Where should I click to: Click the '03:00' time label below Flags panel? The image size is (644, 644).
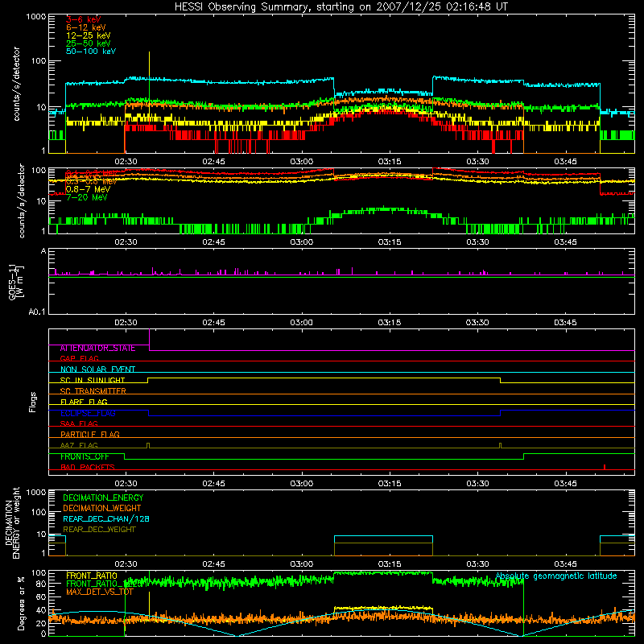[x=301, y=484]
